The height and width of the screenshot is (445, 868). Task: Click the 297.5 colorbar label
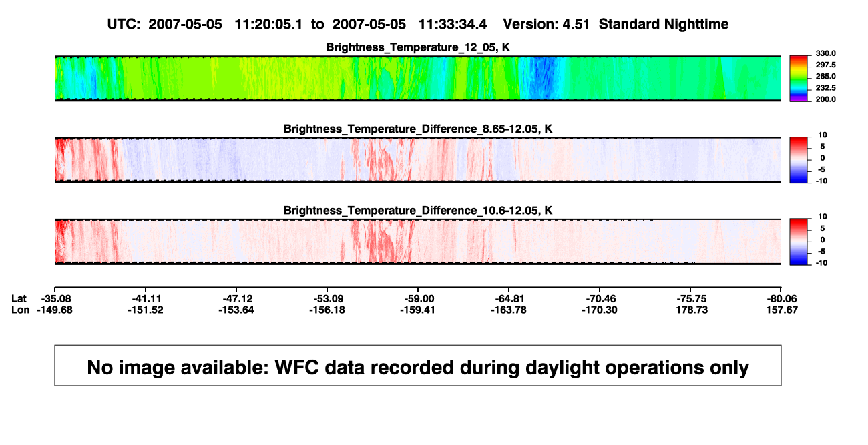(x=825, y=65)
